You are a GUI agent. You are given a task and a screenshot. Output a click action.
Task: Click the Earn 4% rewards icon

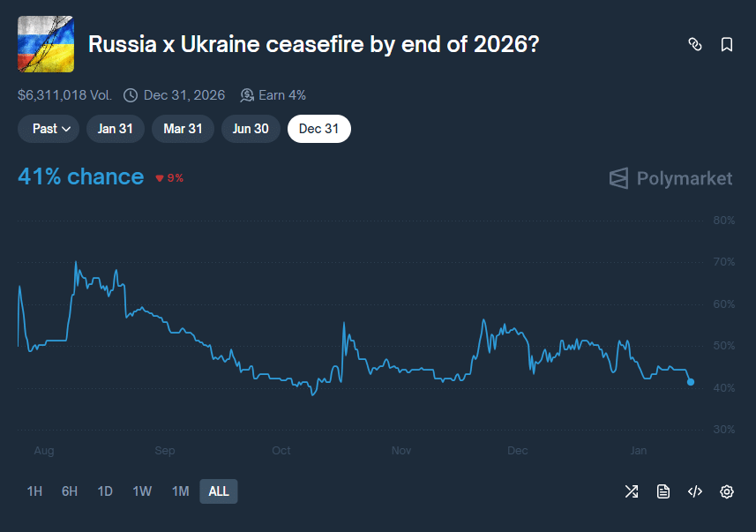[x=247, y=95]
